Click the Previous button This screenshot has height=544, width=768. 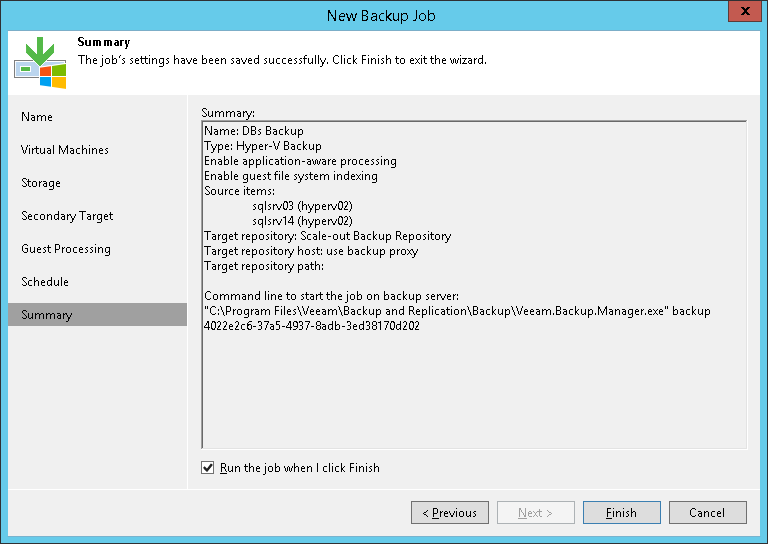450,513
